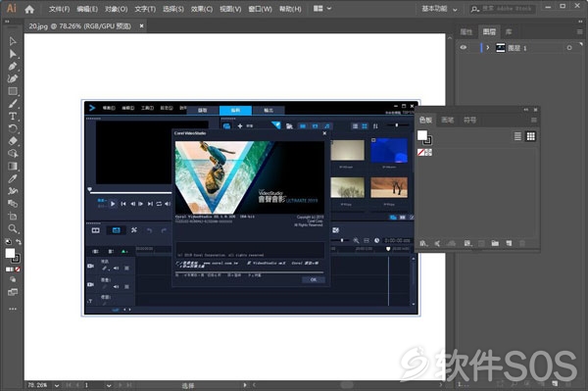Select the Selection tool arrow
This screenshot has width=588, height=391.
[13, 41]
